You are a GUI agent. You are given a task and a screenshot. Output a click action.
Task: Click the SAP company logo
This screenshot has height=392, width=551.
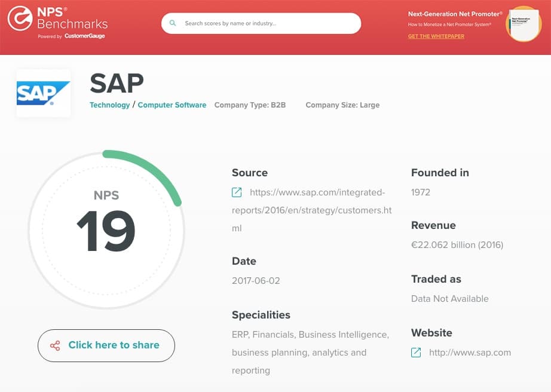[43, 93]
